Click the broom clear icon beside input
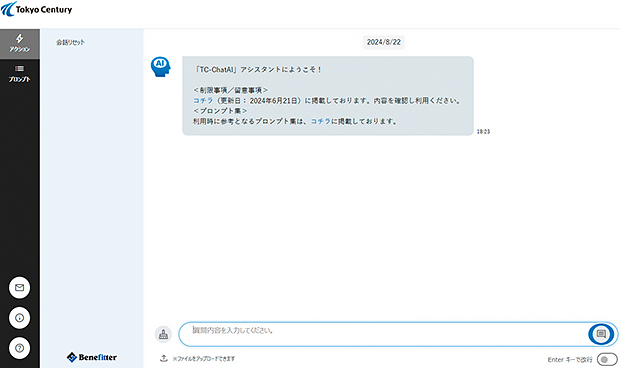Screen dimensions: 620x368 (163, 334)
